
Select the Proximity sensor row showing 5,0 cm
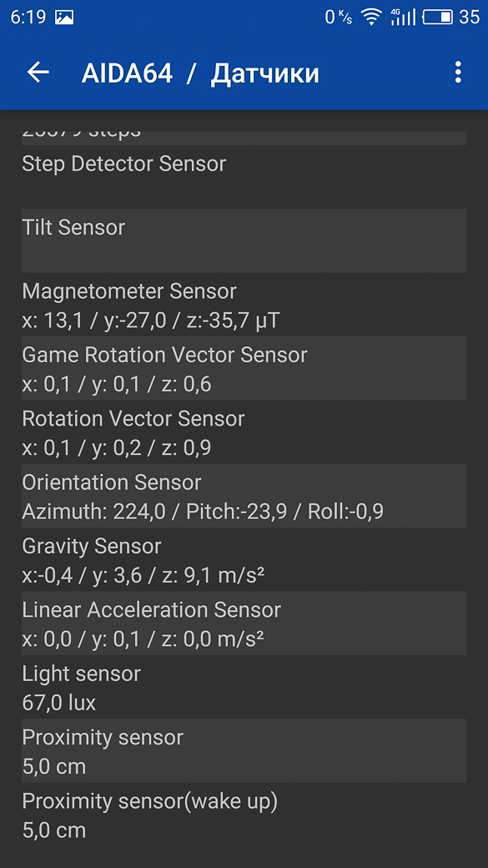(x=244, y=750)
